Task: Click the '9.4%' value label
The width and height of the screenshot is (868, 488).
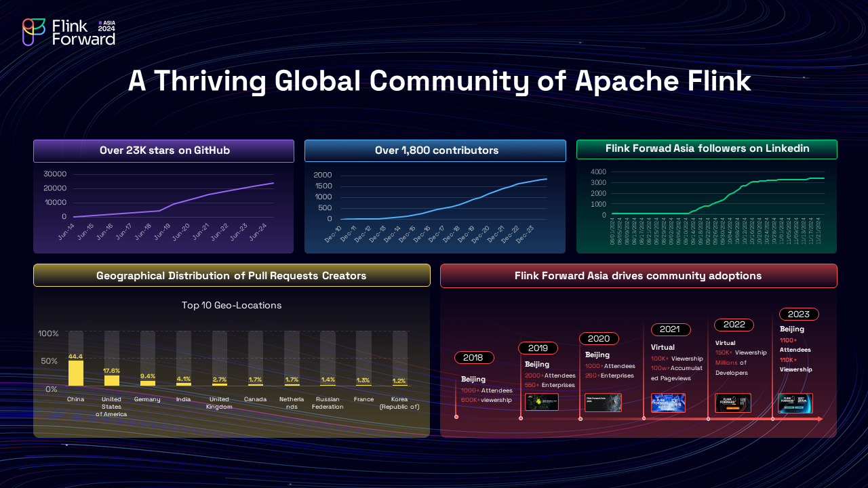Action: pyautogui.click(x=148, y=375)
